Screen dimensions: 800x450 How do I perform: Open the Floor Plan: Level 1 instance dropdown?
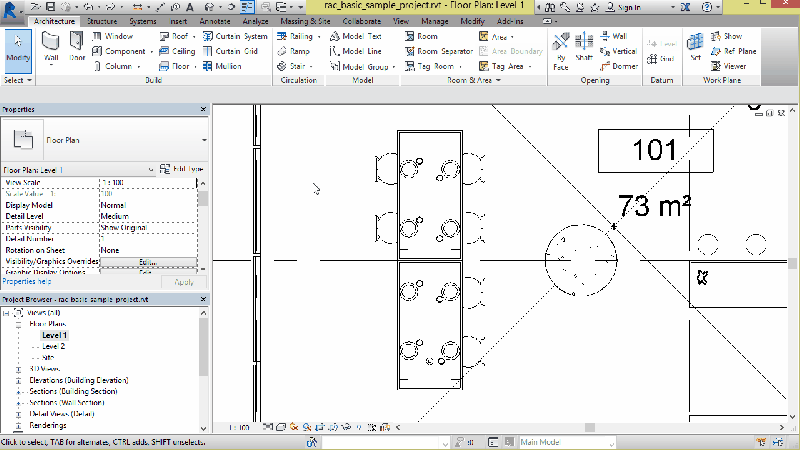[x=151, y=170]
